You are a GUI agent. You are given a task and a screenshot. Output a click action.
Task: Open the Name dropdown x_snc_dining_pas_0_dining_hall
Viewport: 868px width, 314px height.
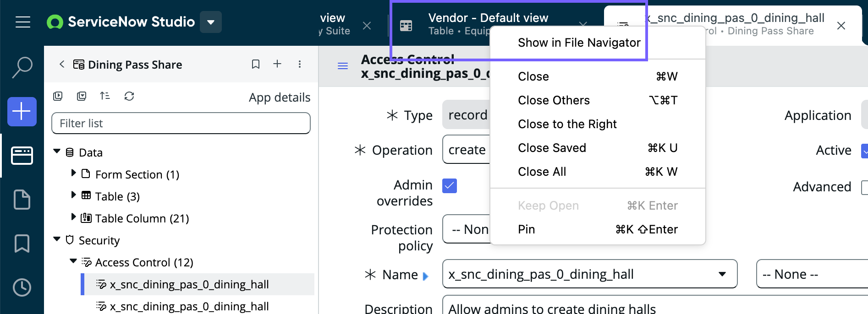point(590,274)
